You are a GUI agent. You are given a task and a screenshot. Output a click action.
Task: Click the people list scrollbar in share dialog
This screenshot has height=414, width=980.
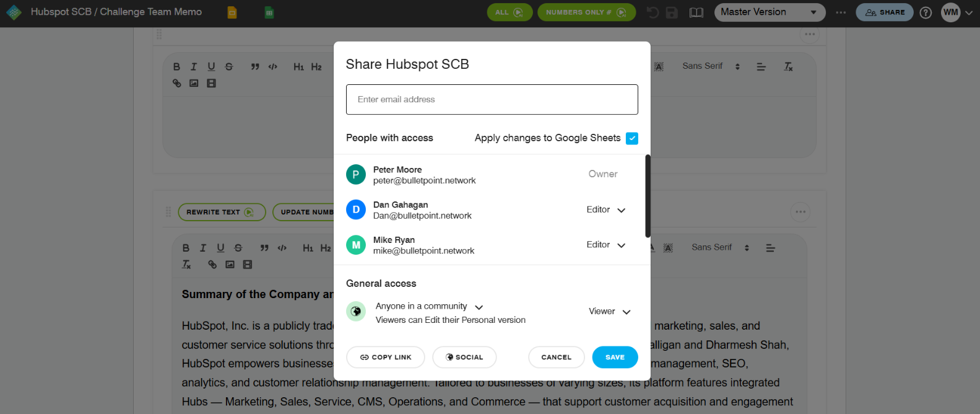click(x=648, y=196)
